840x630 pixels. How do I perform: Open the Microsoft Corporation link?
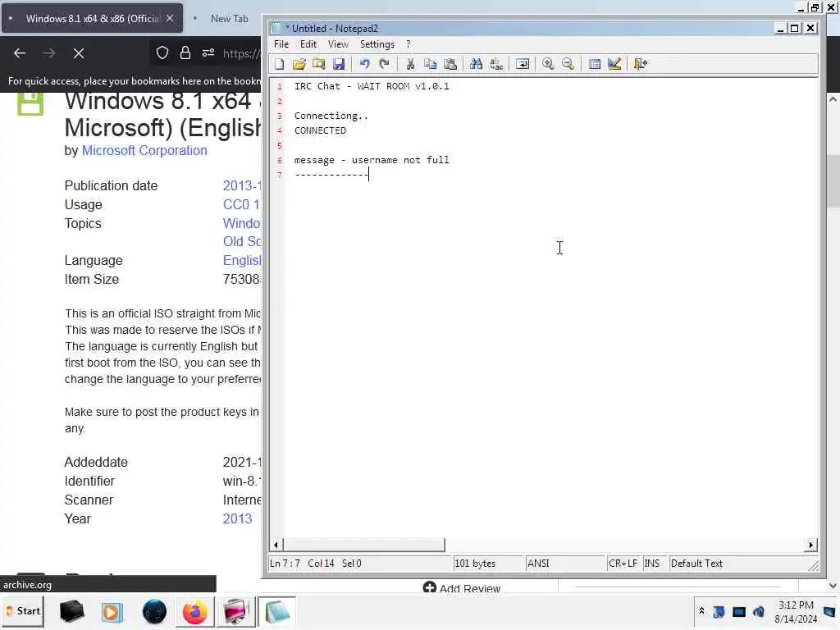144,151
